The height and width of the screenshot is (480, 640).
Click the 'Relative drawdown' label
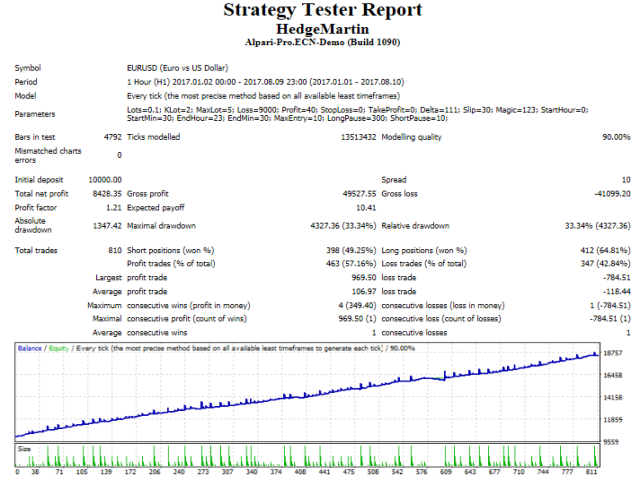click(x=415, y=226)
